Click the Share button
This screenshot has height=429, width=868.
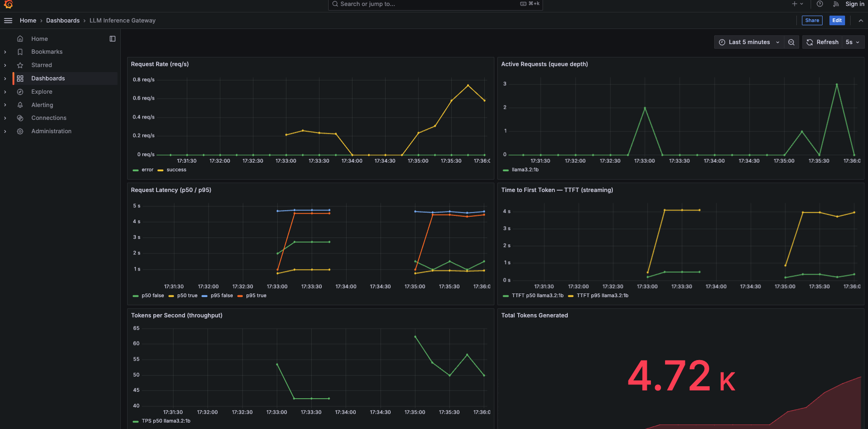coord(812,21)
